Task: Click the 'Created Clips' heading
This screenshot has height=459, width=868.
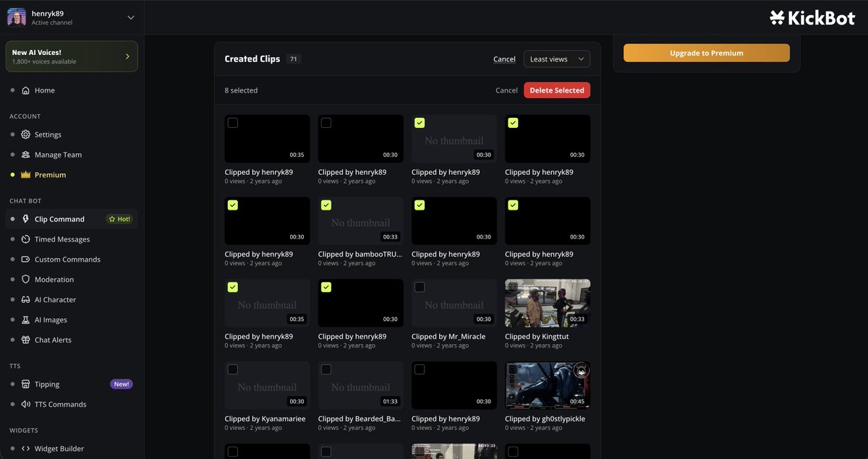Action: [252, 59]
